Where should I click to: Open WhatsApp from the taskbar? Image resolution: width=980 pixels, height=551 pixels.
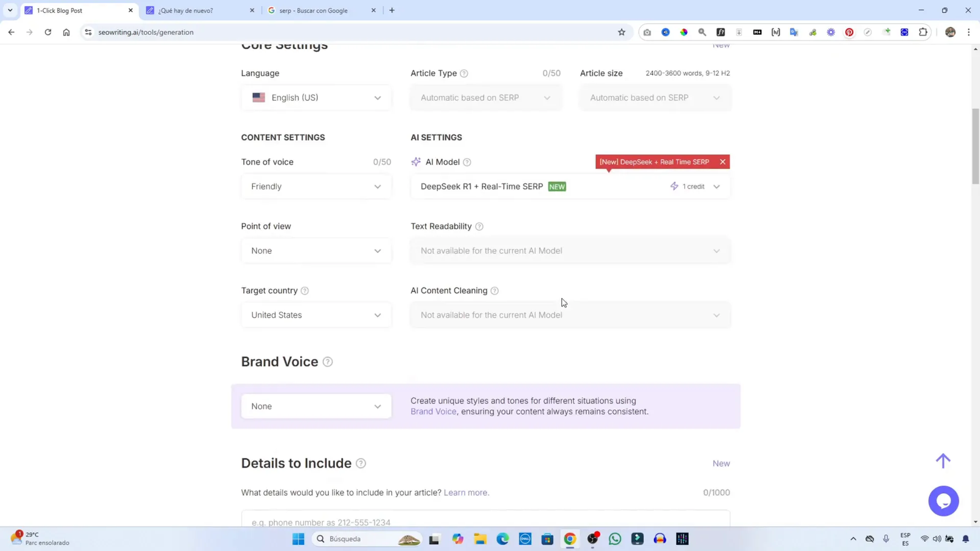tap(615, 539)
